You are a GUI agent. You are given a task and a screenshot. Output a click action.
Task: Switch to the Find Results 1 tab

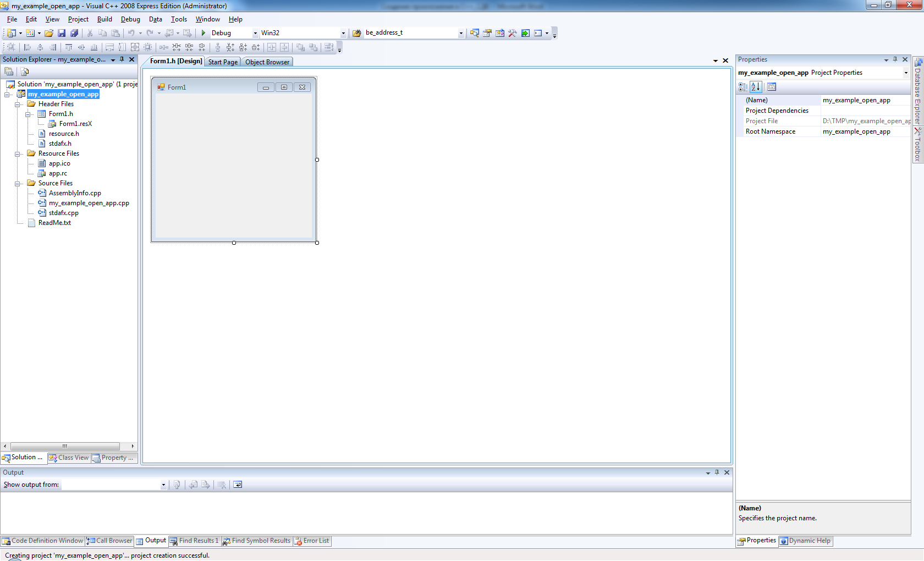tap(195, 541)
